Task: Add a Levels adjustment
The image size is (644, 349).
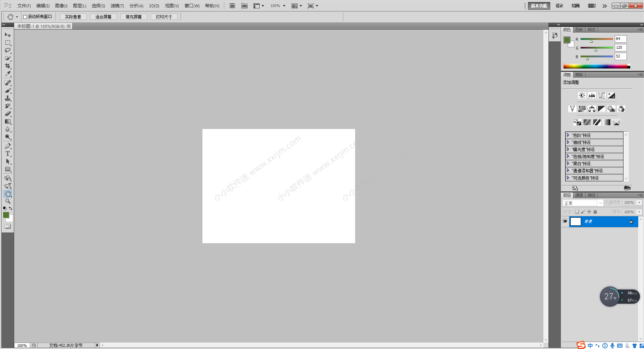Action: [592, 95]
